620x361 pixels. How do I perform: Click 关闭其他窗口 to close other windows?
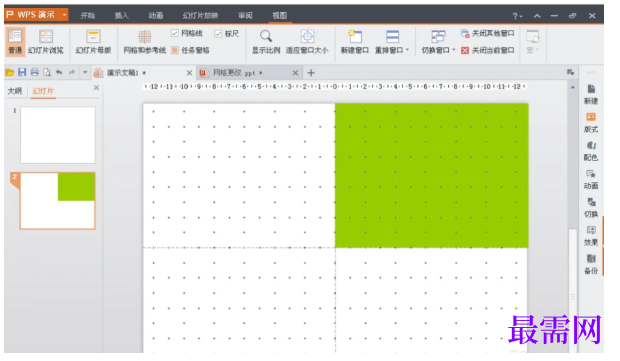tap(488, 34)
